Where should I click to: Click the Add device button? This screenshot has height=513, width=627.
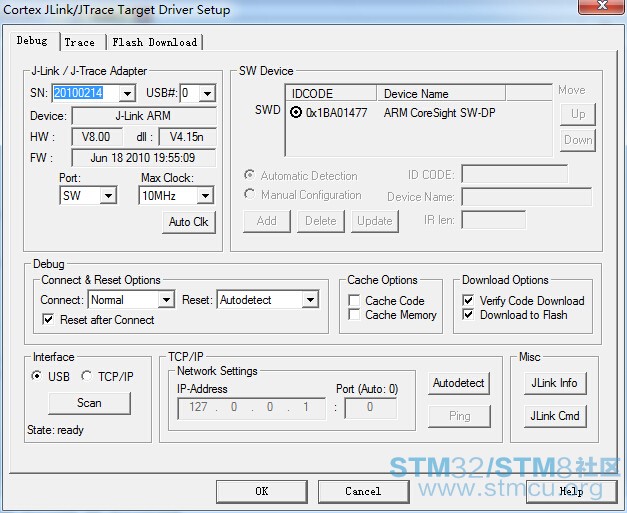click(267, 221)
